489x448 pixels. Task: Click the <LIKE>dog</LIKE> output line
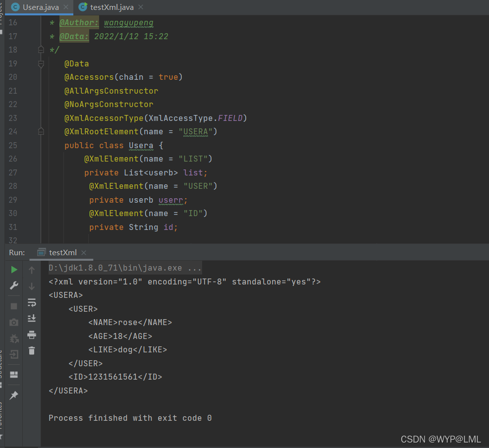[127, 350]
